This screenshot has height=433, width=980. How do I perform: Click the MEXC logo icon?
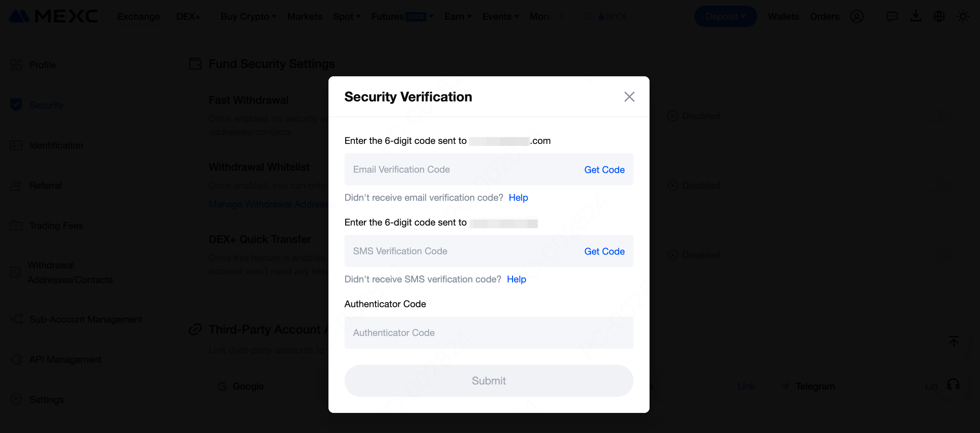click(19, 16)
